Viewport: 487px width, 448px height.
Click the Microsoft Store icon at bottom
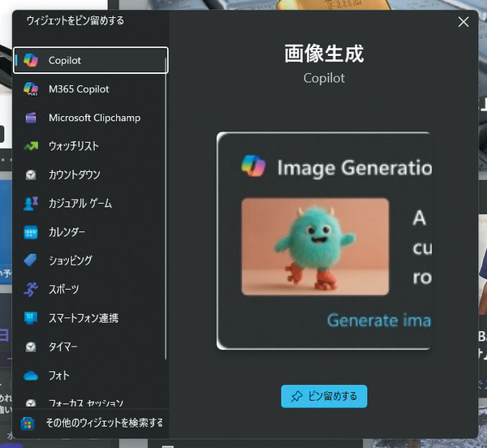tap(28, 423)
